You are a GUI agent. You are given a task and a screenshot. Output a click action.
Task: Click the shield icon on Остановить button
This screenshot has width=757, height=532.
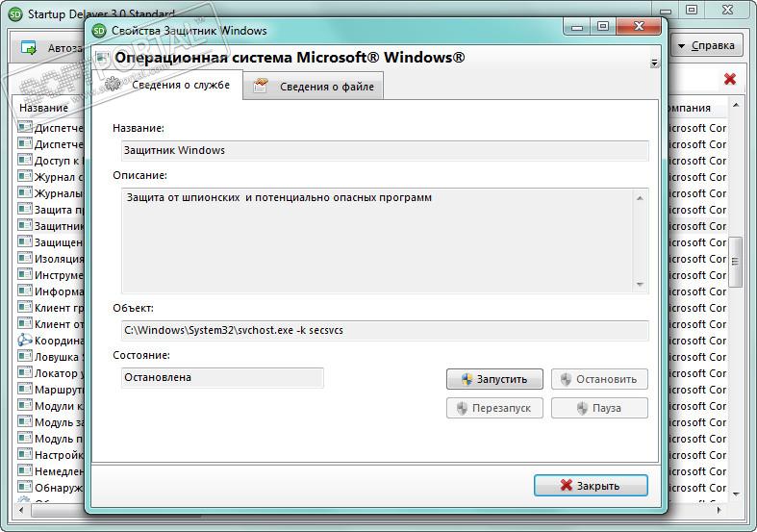click(x=566, y=379)
